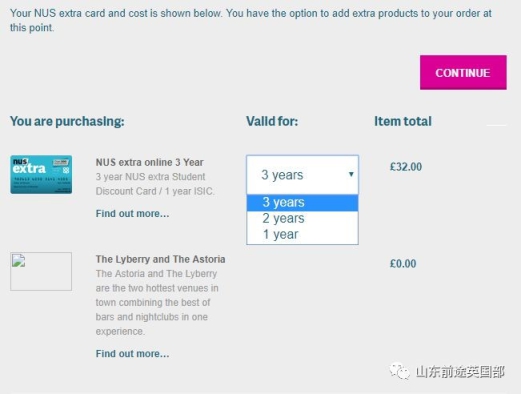Click the 'NUS extra online 3 Year' title
521x394 pixels.
point(149,162)
